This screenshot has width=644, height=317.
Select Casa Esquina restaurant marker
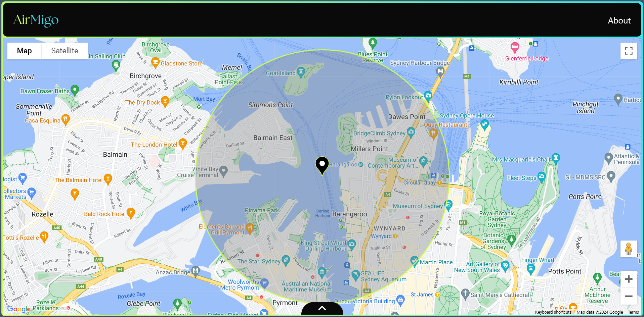click(x=66, y=119)
